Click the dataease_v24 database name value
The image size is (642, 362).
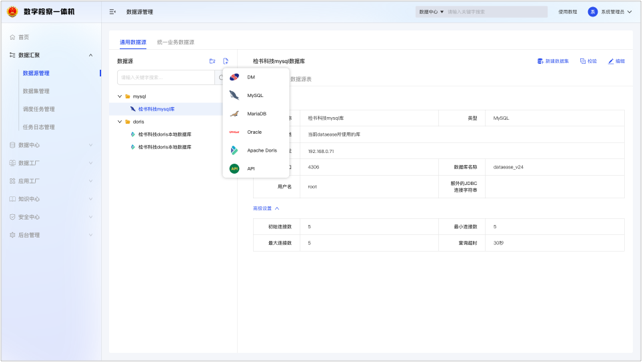click(508, 167)
